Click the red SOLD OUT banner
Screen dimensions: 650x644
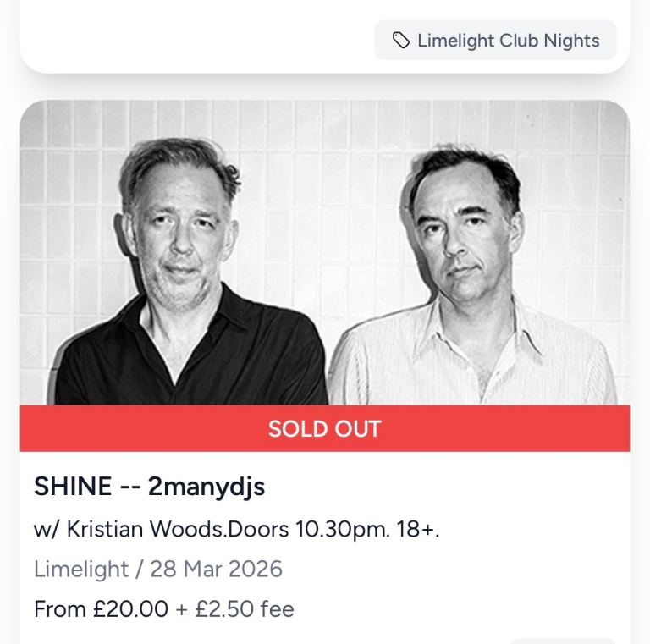(x=325, y=428)
